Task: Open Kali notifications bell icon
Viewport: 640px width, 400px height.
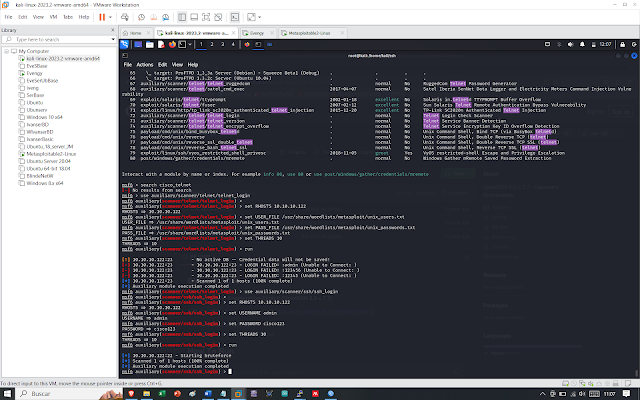Action: 582,44
